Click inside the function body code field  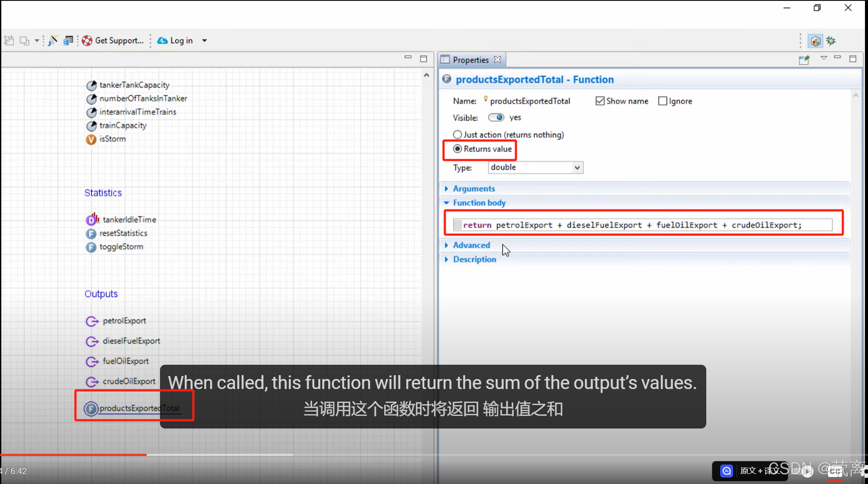pyautogui.click(x=642, y=225)
